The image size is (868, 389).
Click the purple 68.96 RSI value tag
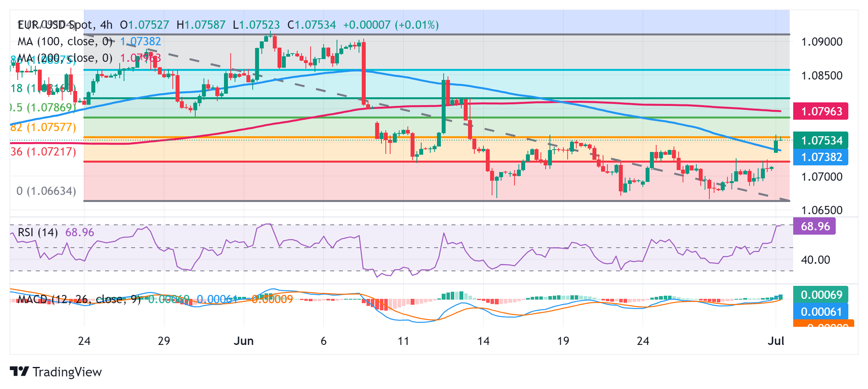point(815,226)
